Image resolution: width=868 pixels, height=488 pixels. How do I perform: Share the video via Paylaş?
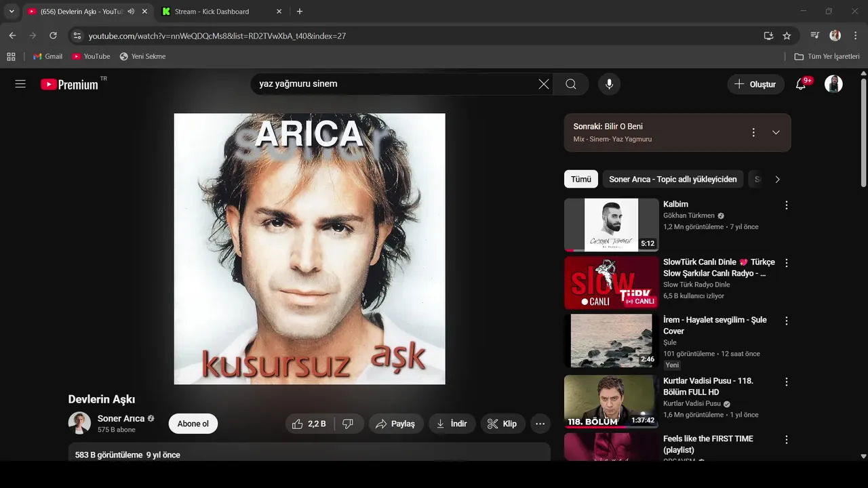(x=396, y=424)
